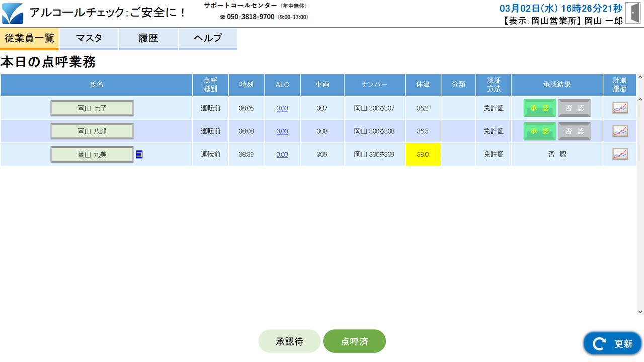This screenshot has height=362, width=644.
Task: Switch to the 承認待 filter
Action: pyautogui.click(x=289, y=341)
